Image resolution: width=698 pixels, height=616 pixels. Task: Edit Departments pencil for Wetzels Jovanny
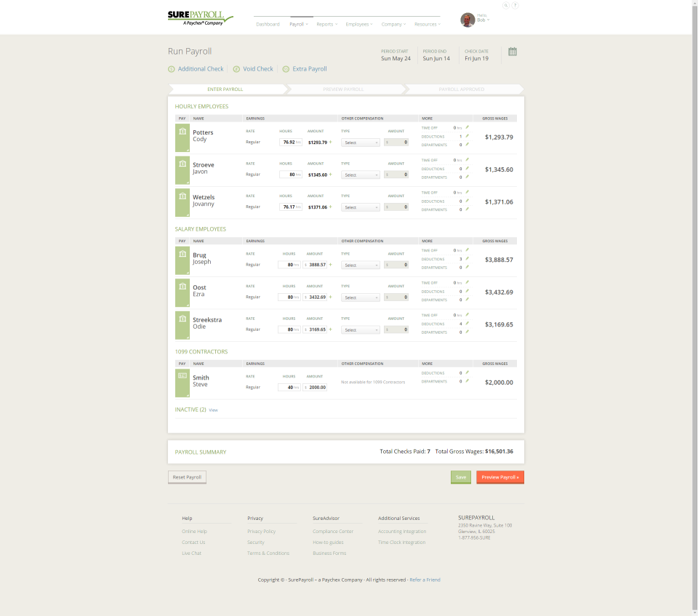coord(467,209)
